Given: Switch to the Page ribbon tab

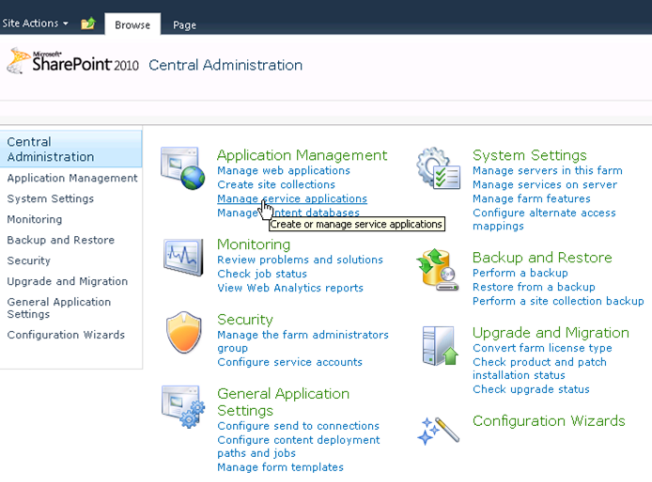Looking at the screenshot, I should pyautogui.click(x=184, y=25).
